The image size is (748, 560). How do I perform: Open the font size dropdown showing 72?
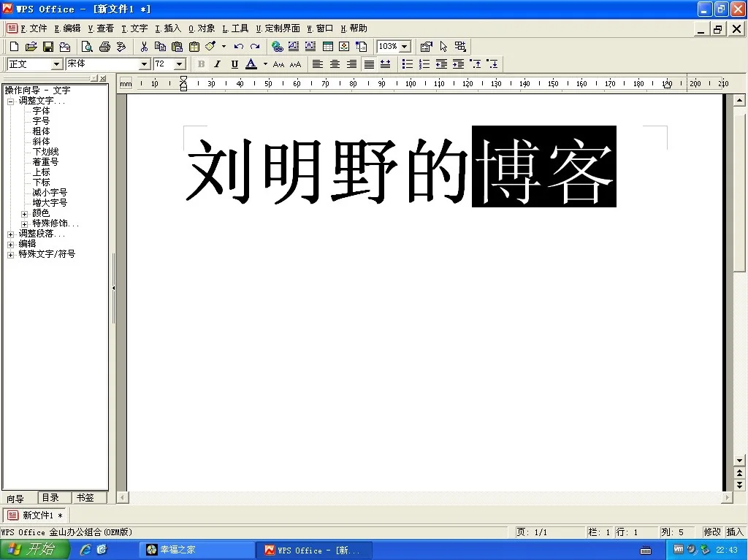pyautogui.click(x=180, y=64)
